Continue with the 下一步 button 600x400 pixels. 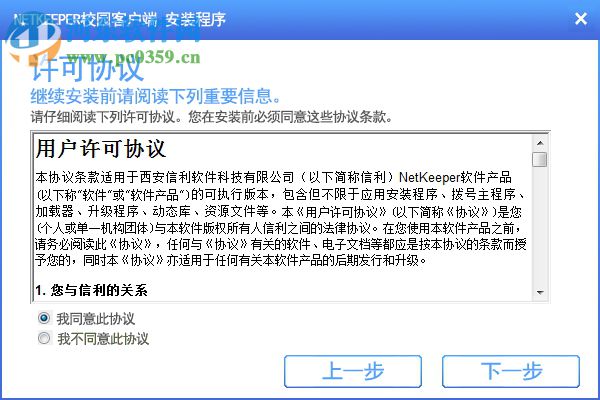pos(511,371)
